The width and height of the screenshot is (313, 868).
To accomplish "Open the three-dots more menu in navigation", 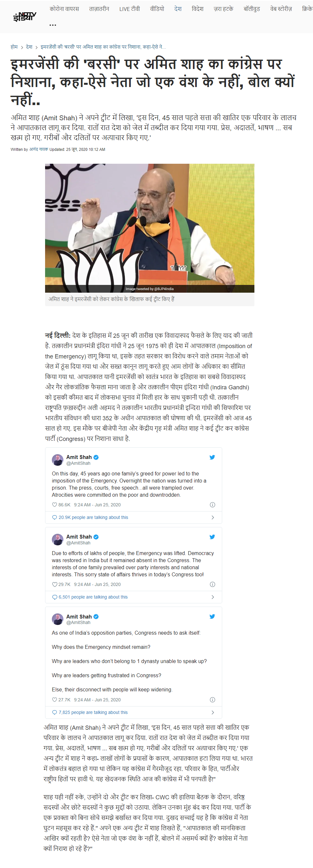I will point(53,25).
